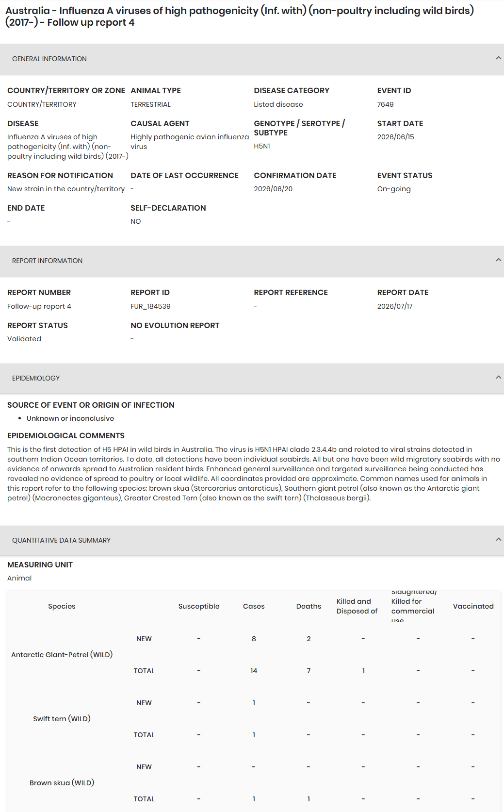Click the Epidemiology header bar
Image resolution: width=504 pixels, height=812 pixels.
pyautogui.click(x=252, y=378)
